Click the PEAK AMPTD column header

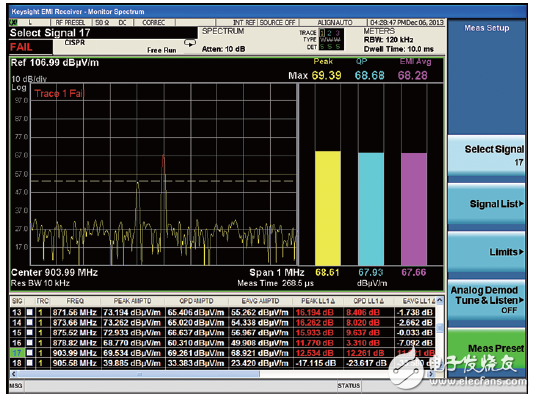132,301
